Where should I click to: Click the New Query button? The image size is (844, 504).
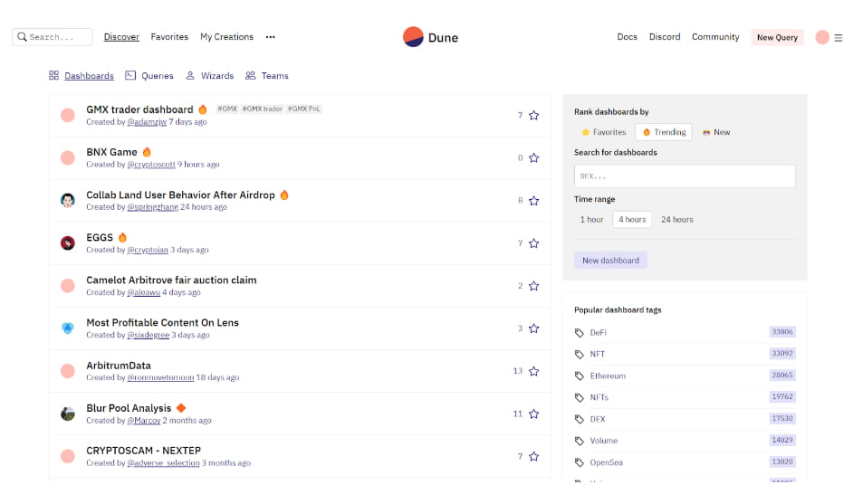tap(777, 37)
